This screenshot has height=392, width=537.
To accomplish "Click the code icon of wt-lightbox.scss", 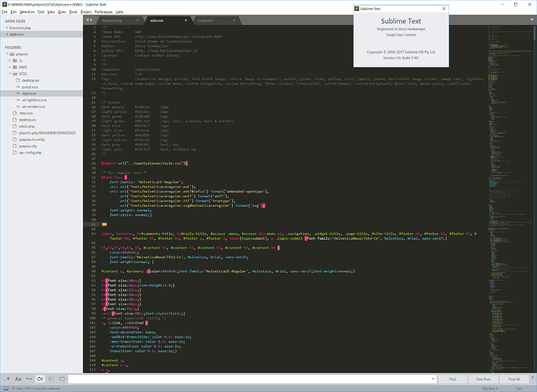I will (18, 100).
